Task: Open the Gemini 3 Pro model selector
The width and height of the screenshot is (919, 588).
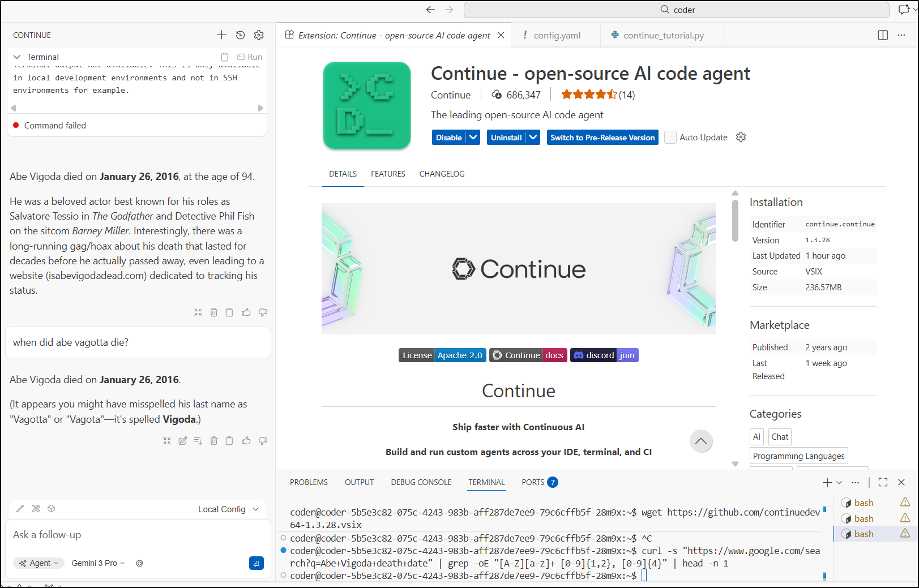Action: pyautogui.click(x=98, y=563)
